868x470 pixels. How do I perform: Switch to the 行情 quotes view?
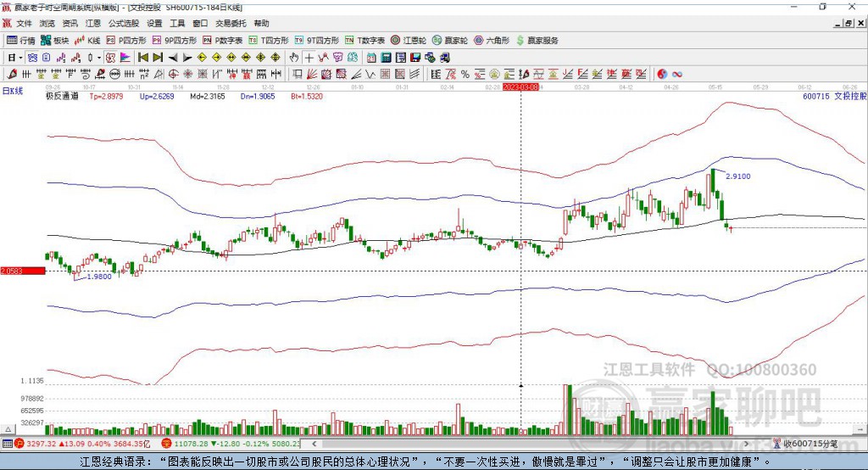click(21, 41)
